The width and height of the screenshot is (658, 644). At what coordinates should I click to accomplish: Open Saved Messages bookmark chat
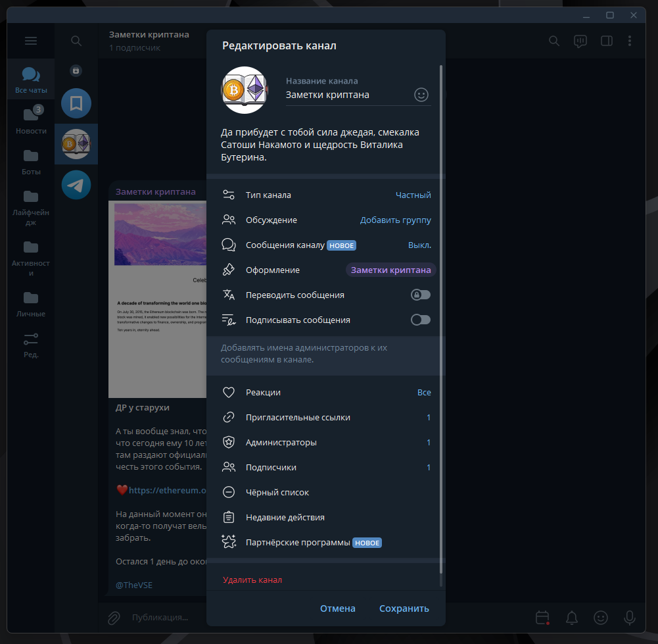[x=76, y=103]
